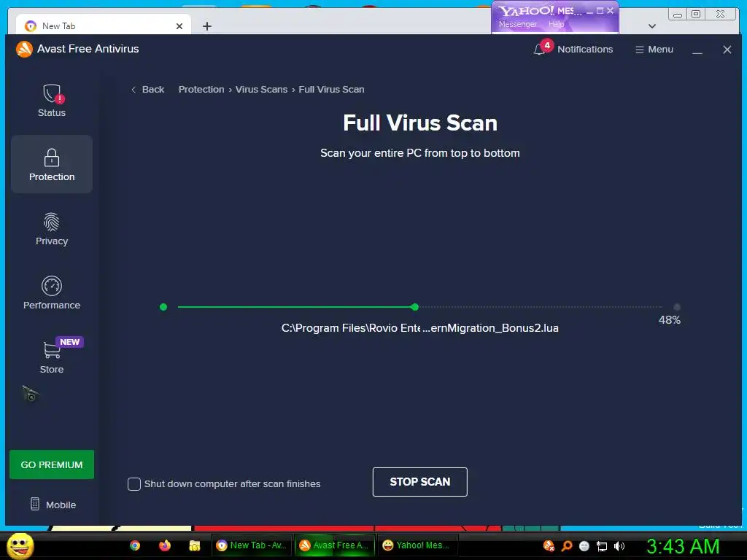Click the Full Virus Scan heading
Screen dimensions: 747x560
coord(420,122)
